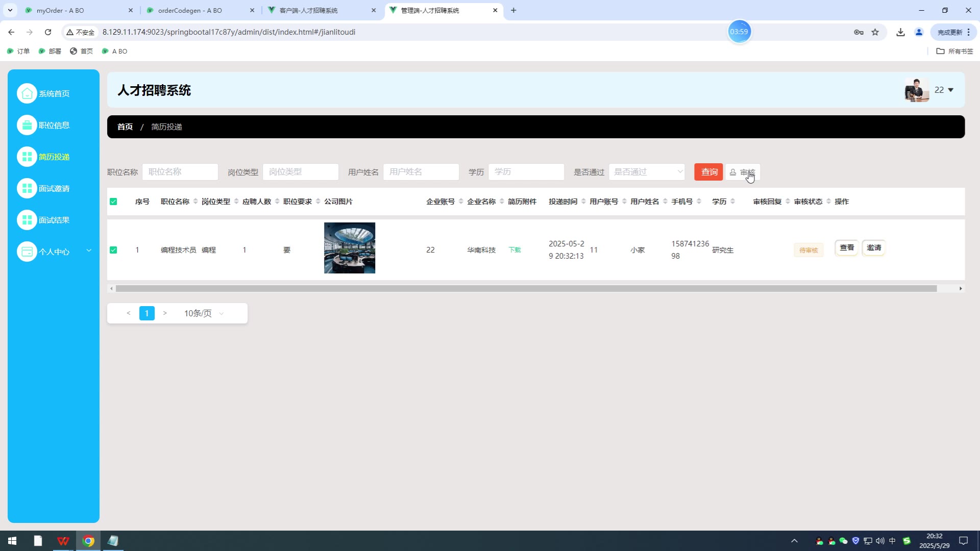This screenshot has height=551, width=980.
Task: Open WPS icon in Windows taskbar
Action: point(63,541)
